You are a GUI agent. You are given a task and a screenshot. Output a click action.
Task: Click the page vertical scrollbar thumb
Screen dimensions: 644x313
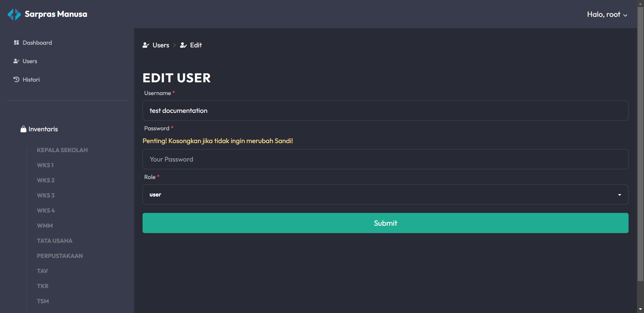[641, 144]
